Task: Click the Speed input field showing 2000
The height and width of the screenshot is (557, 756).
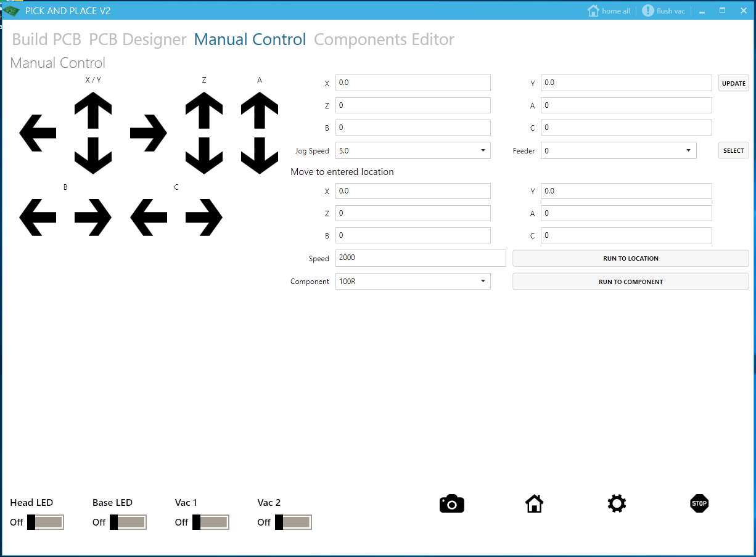Action: (x=421, y=258)
